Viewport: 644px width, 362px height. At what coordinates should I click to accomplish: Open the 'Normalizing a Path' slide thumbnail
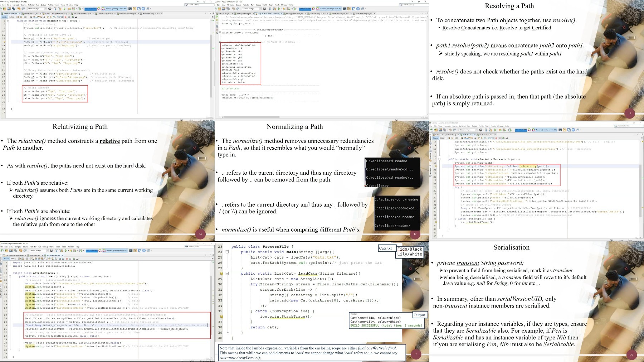[322, 181]
